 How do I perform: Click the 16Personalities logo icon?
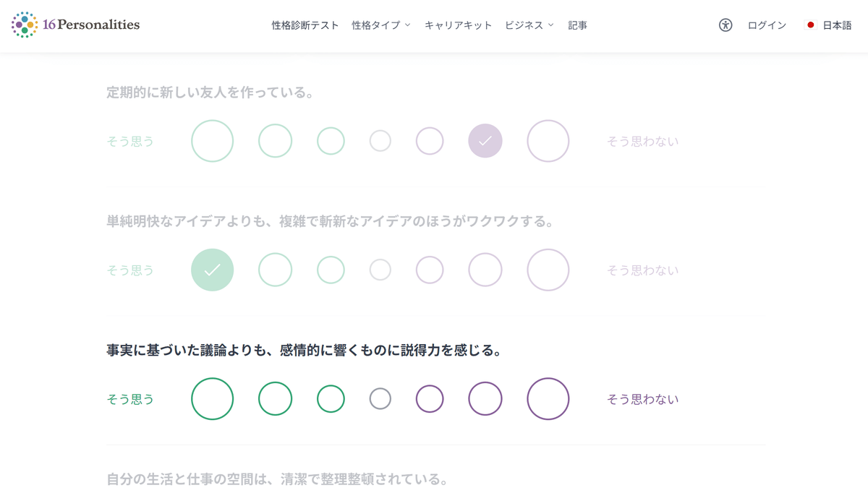coord(25,25)
